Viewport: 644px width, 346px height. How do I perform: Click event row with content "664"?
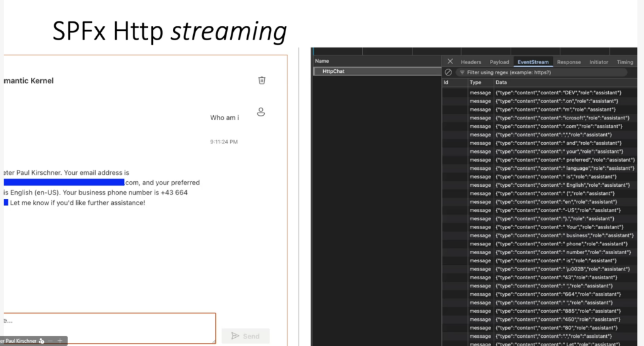[x=539, y=294]
